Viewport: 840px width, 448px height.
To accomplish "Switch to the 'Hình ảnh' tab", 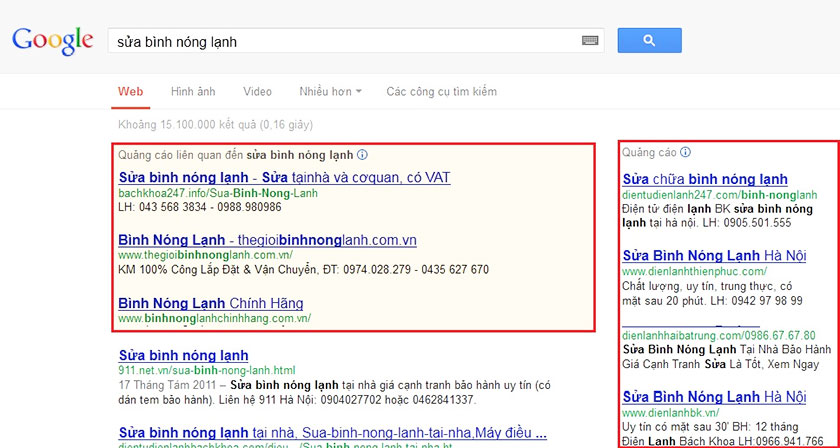I will 193,92.
